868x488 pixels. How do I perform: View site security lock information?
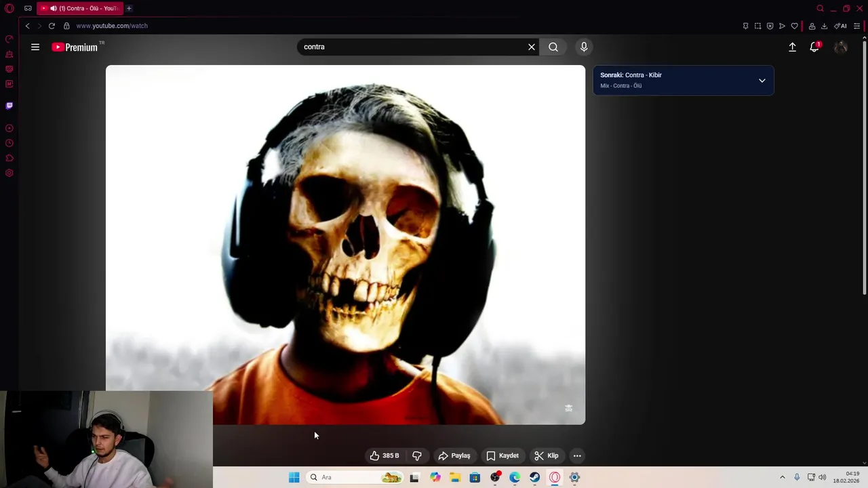[x=66, y=26]
